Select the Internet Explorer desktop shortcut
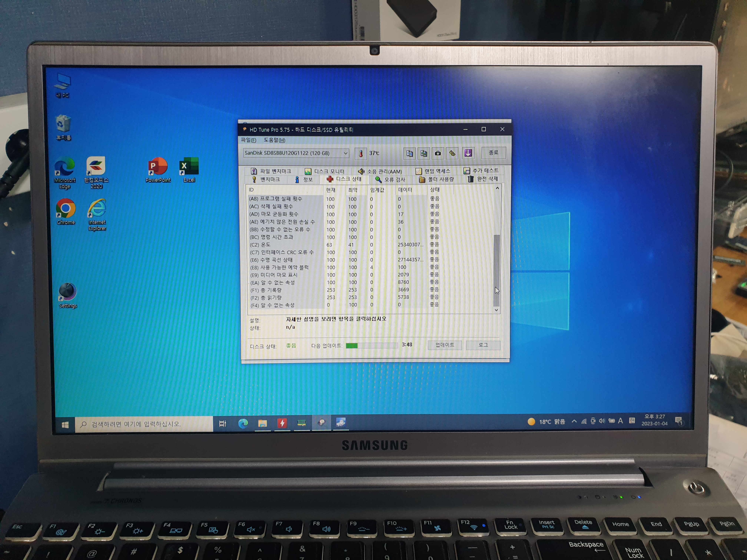This screenshot has width=747, height=560. coord(97,215)
